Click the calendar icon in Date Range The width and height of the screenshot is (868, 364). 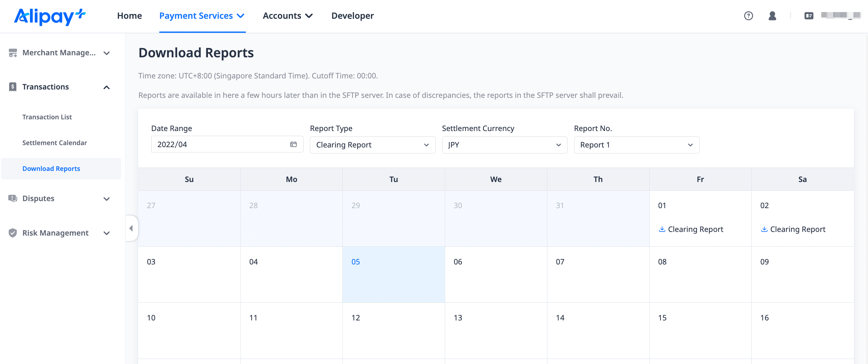[293, 144]
